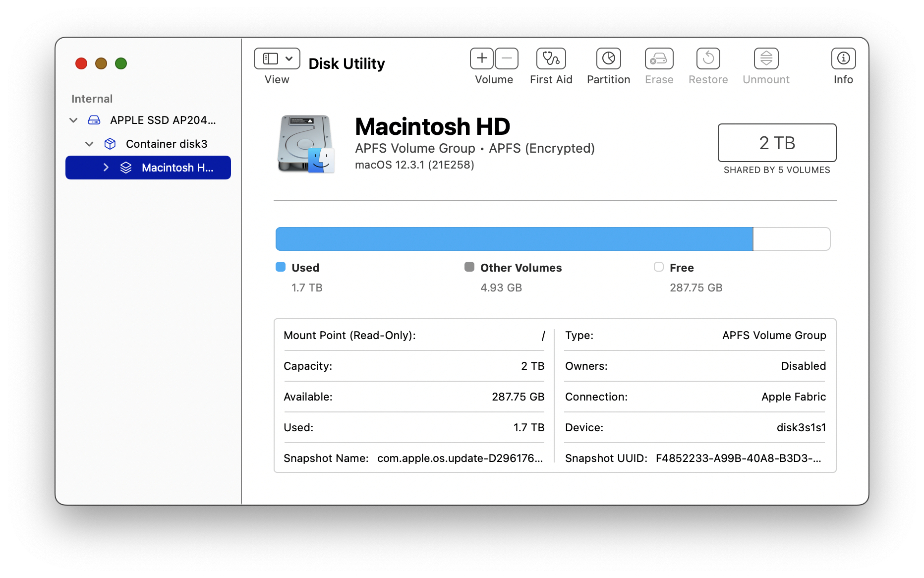Zoom the window with green button
This screenshot has height=578, width=924.
point(121,63)
